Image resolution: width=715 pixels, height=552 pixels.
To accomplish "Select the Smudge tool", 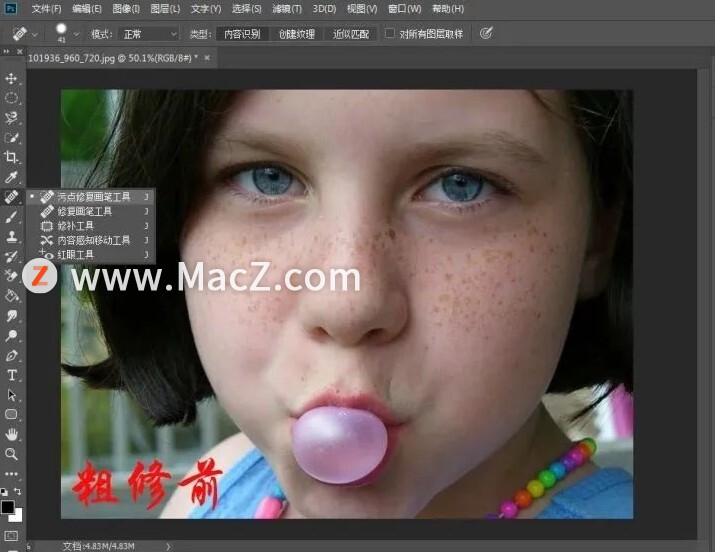I will pos(11,315).
